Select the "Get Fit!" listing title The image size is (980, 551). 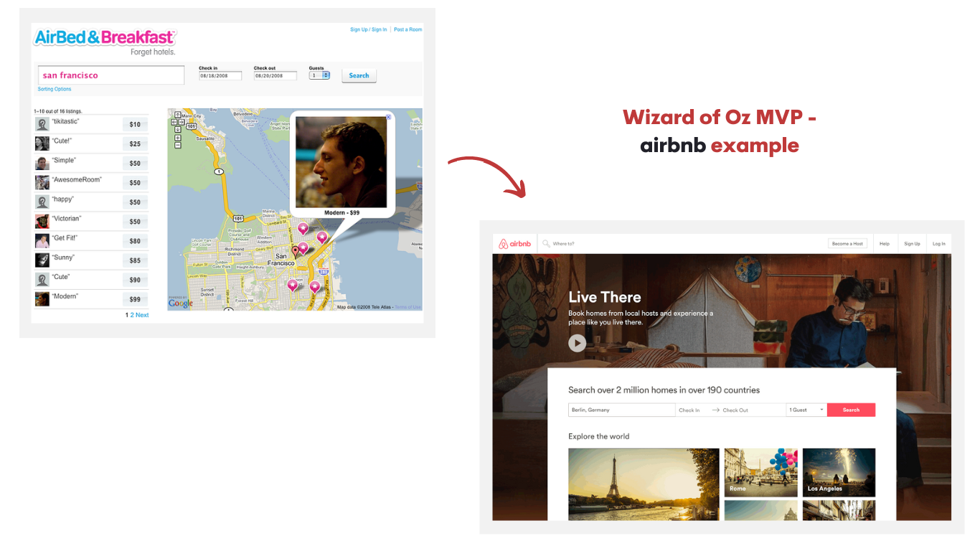click(x=65, y=238)
